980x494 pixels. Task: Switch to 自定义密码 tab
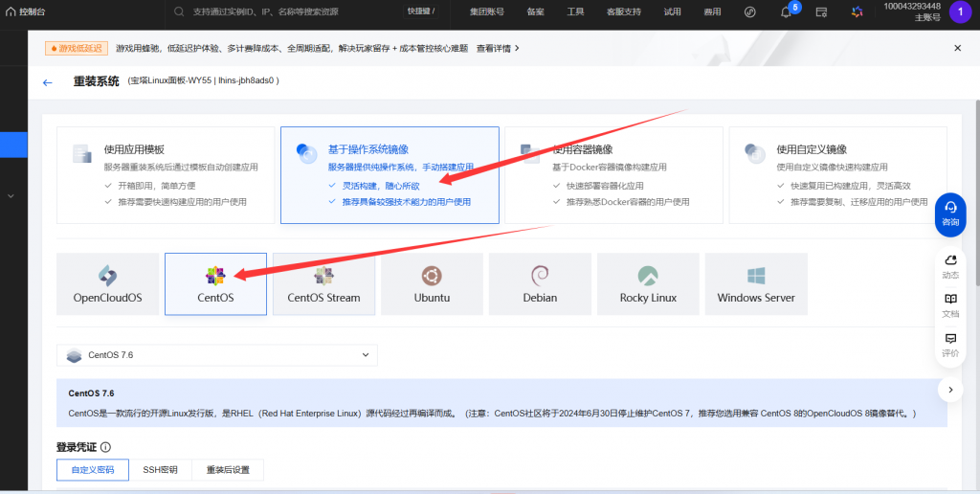coord(93,470)
